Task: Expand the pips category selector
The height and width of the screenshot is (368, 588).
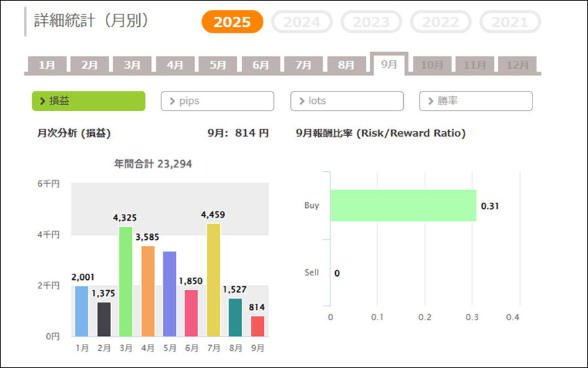Action: point(217,101)
